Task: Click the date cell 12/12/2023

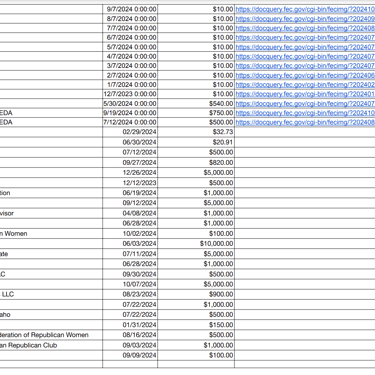Action: pyautogui.click(x=130, y=183)
